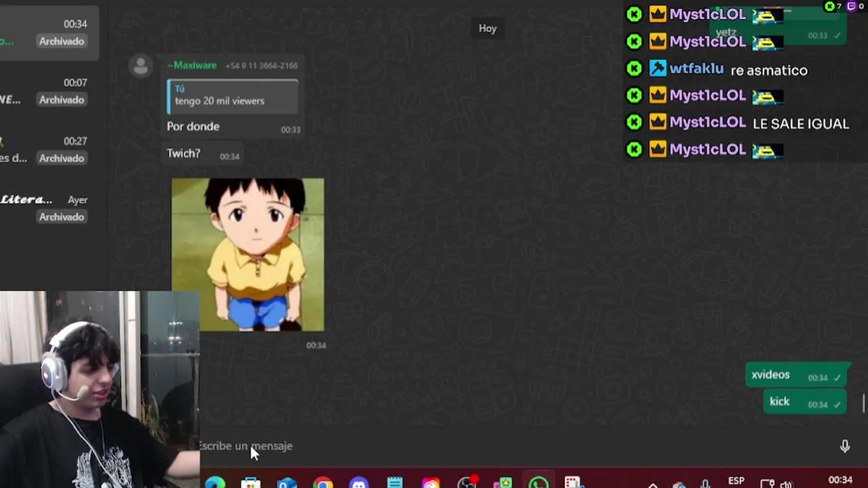Click the network icon in the system tray

point(767,483)
